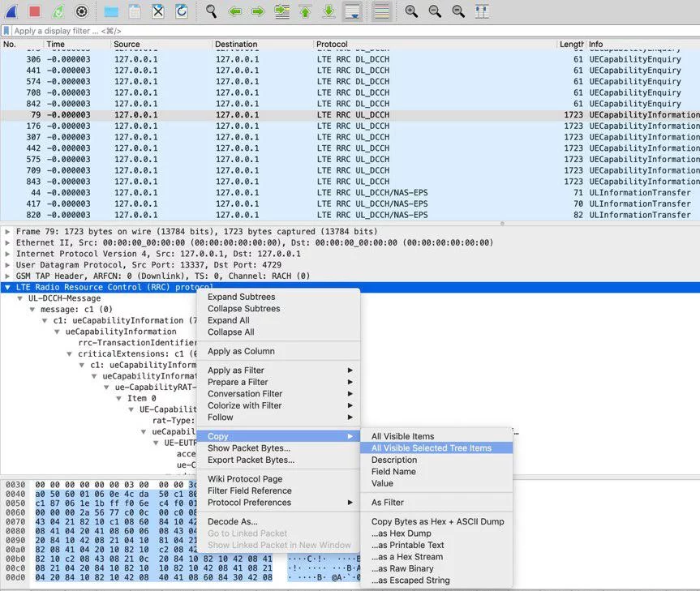
Task: Click the zoom in icon
Action: tap(411, 11)
